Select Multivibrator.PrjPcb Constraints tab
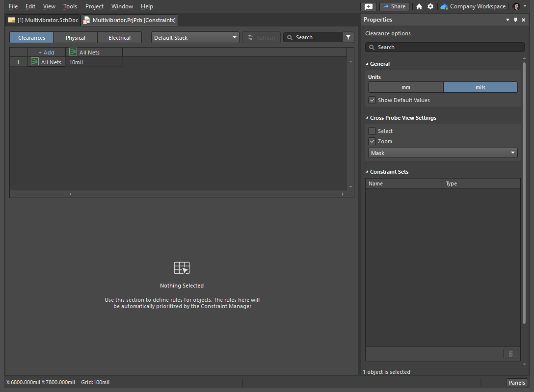Viewport: 534px width, 392px height. pyautogui.click(x=130, y=20)
